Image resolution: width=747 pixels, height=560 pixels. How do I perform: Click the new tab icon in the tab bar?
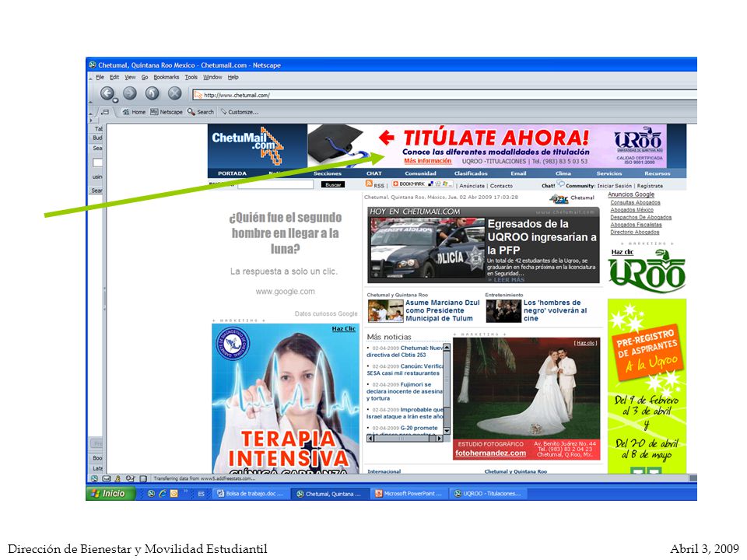(x=105, y=112)
